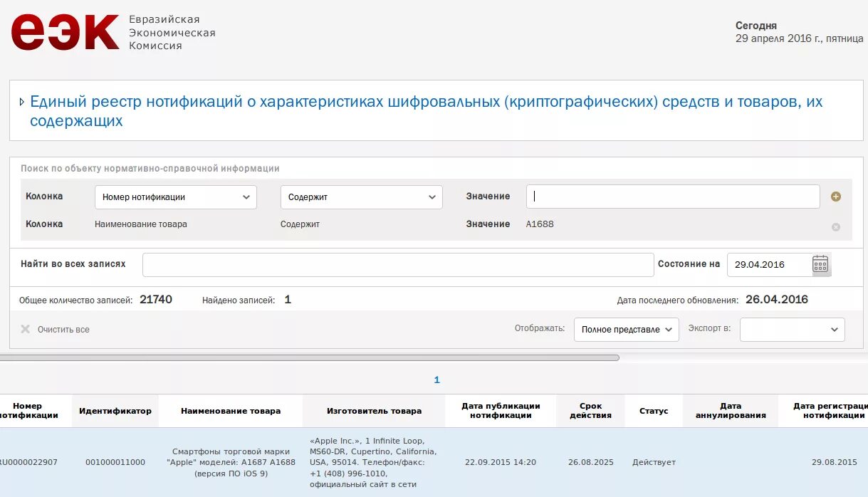Click the A1688 filter value text
Screen dimensions: 868x497
coord(540,224)
